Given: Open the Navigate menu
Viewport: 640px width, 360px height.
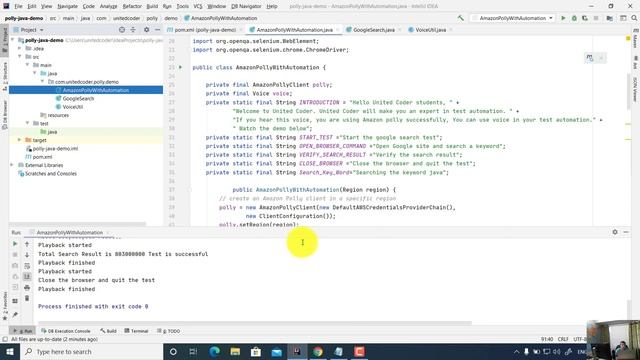Looking at the screenshot, I should coord(67,6).
